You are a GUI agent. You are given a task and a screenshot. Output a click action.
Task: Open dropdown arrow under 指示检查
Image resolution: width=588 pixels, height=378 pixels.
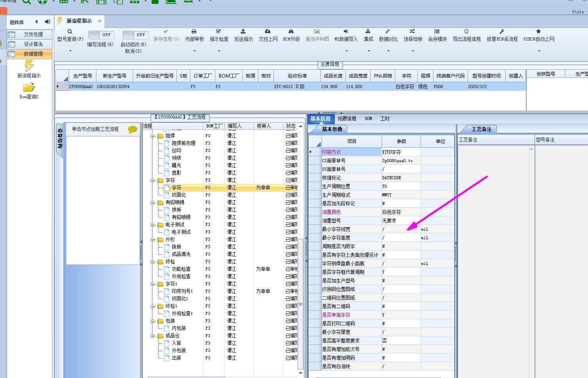pos(219,51)
